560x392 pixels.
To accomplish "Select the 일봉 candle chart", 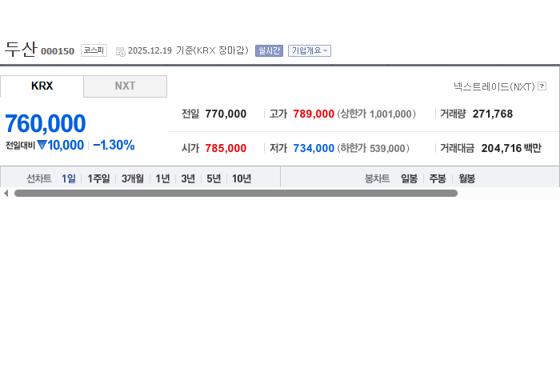I will pos(409,178).
